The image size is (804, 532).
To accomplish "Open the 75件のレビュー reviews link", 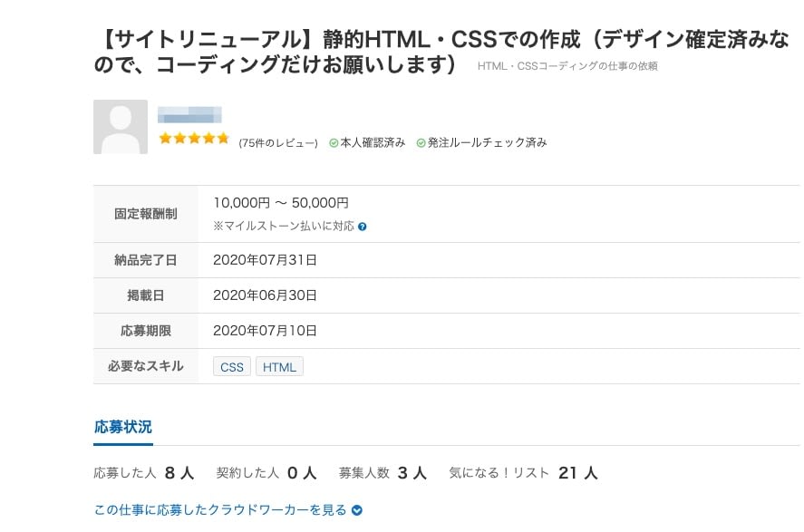I will click(x=278, y=143).
